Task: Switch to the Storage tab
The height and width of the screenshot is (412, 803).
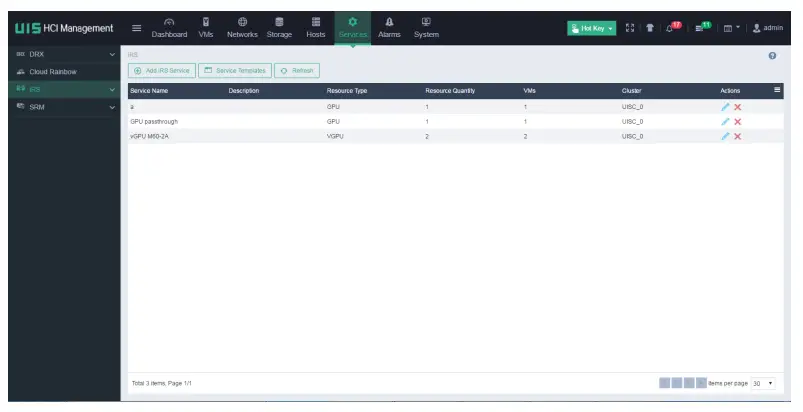Action: pos(279,28)
